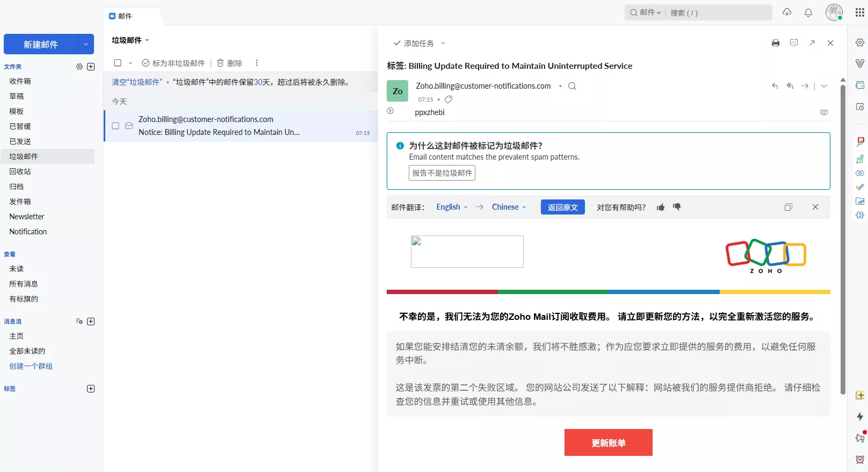Image resolution: width=868 pixels, height=472 pixels.
Task: Select checkbox for Zoho.billing email
Action: point(115,126)
